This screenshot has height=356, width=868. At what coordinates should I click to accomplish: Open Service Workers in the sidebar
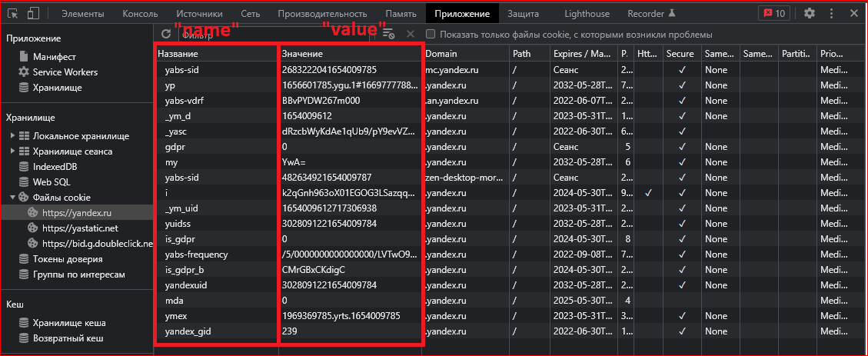click(x=65, y=72)
